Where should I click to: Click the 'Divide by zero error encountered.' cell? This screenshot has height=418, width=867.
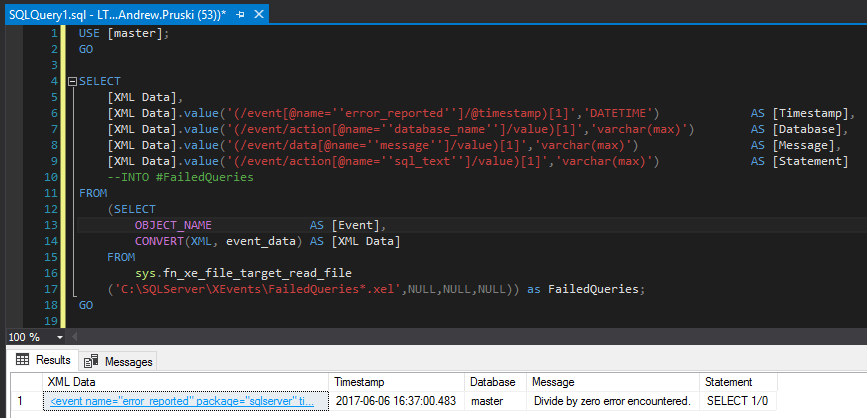[x=611, y=400]
